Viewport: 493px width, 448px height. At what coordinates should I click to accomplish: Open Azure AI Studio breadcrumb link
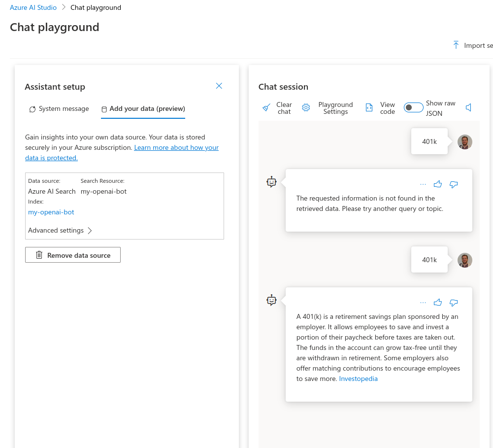pos(33,7)
